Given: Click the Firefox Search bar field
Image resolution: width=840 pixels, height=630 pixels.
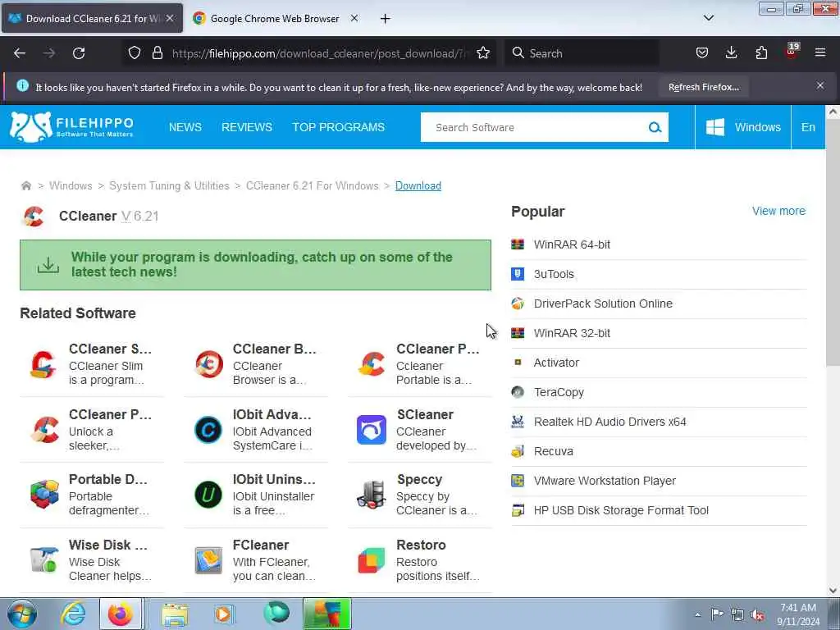Looking at the screenshot, I should 582,53.
